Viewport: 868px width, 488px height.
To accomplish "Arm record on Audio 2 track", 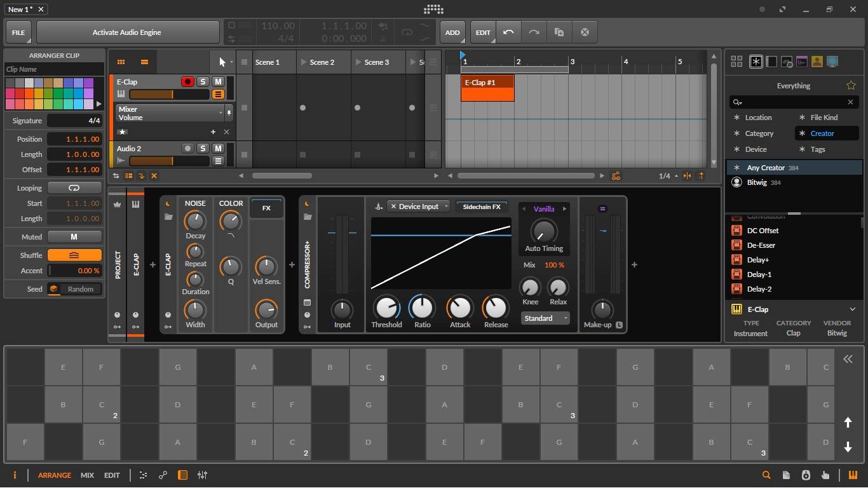I will coord(187,149).
